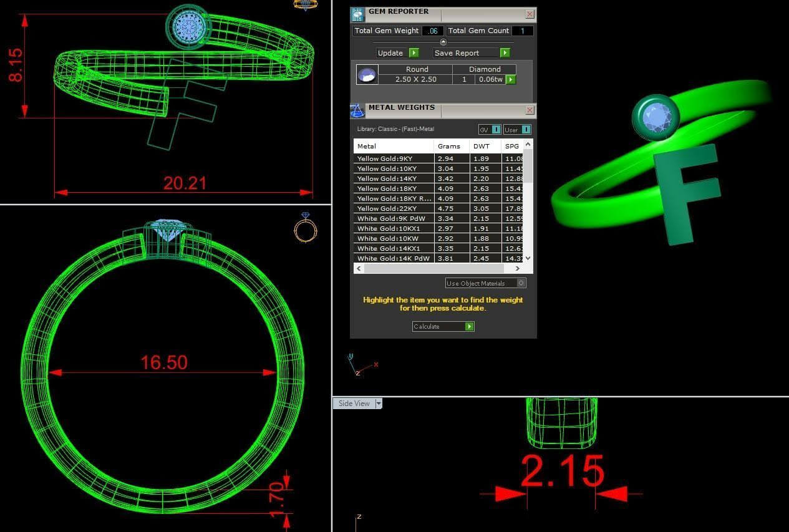Click the ring icon atop the top-left viewport
789x532 pixels.
305,5
